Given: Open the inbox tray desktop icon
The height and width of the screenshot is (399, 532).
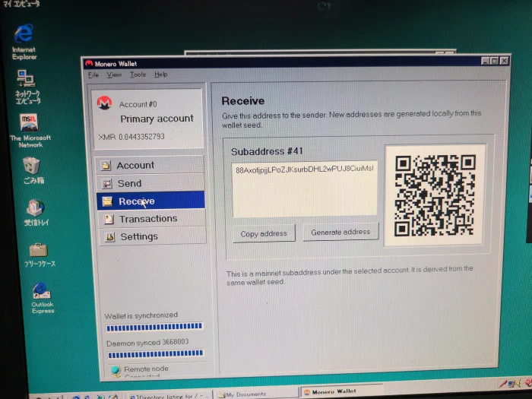Looking at the screenshot, I should (36, 213).
